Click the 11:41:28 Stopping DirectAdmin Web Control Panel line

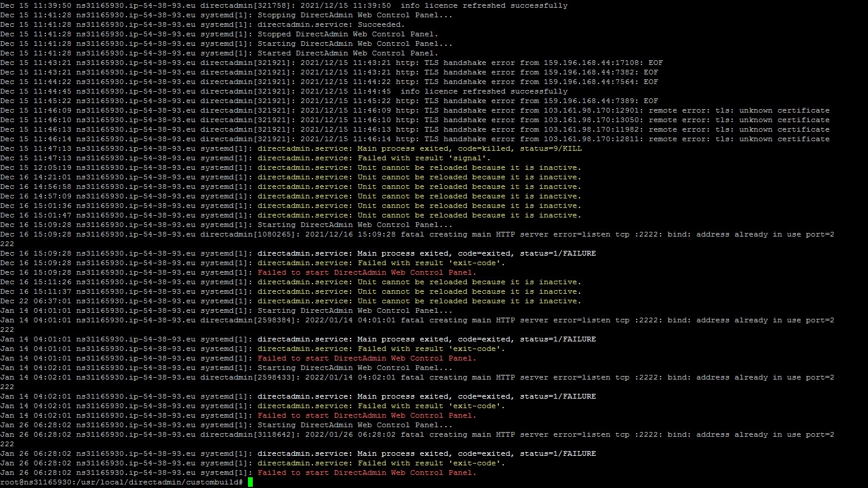point(227,15)
